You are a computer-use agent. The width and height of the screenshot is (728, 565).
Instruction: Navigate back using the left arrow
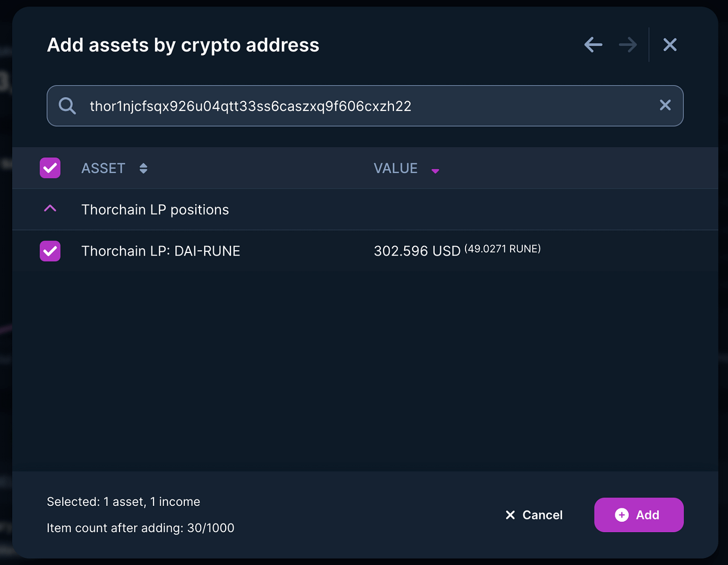(593, 45)
